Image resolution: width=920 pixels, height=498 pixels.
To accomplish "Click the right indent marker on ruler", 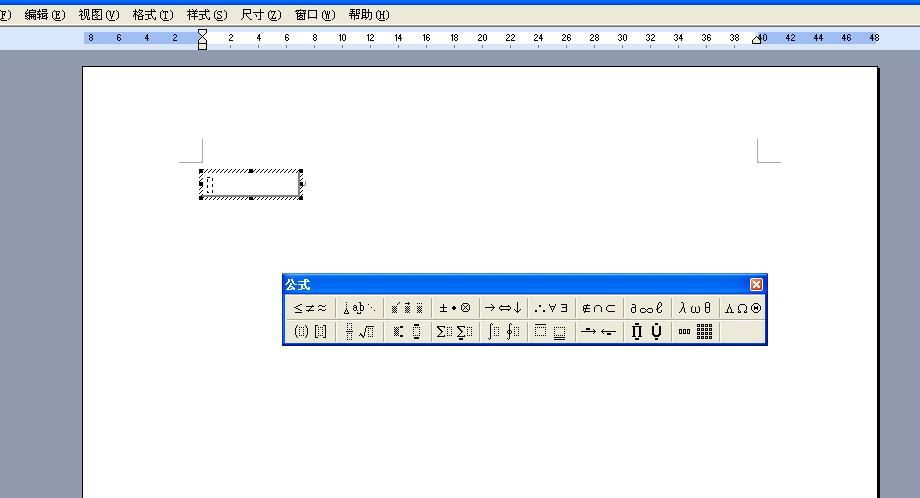I will click(x=757, y=39).
